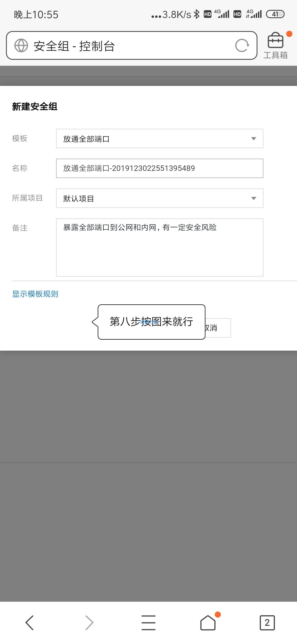This screenshot has height=644, width=297.
Task: Open the 放通全部端口 template selector
Action: pos(160,138)
